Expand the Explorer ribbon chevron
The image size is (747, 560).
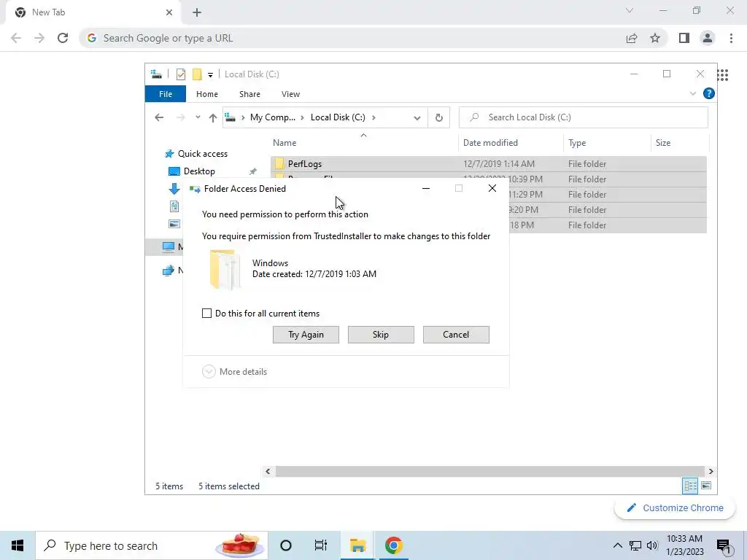pyautogui.click(x=693, y=93)
